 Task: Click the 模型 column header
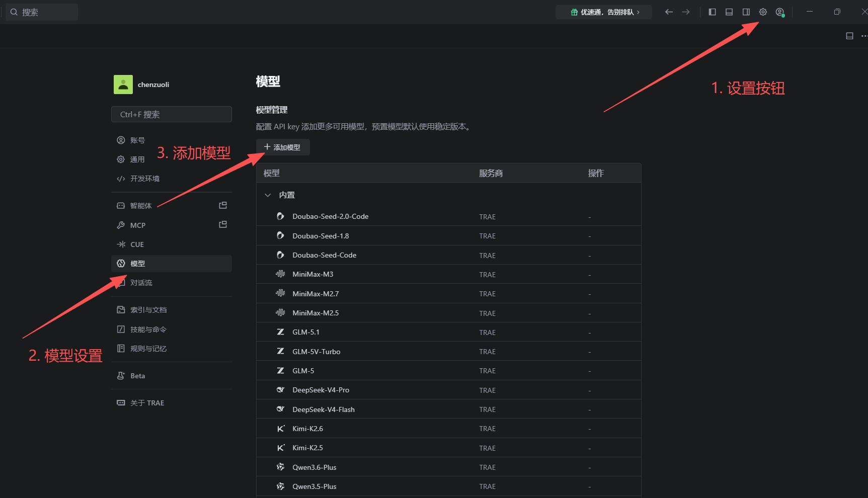272,173
